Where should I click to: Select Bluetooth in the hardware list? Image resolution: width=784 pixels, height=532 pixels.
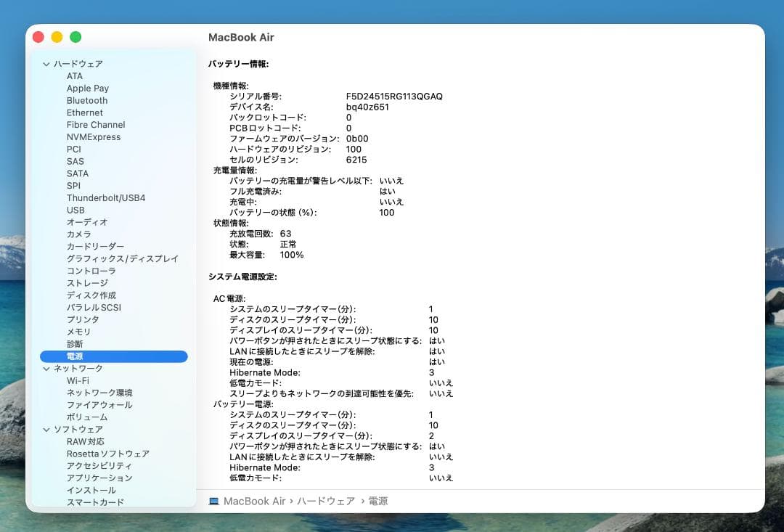pos(86,100)
